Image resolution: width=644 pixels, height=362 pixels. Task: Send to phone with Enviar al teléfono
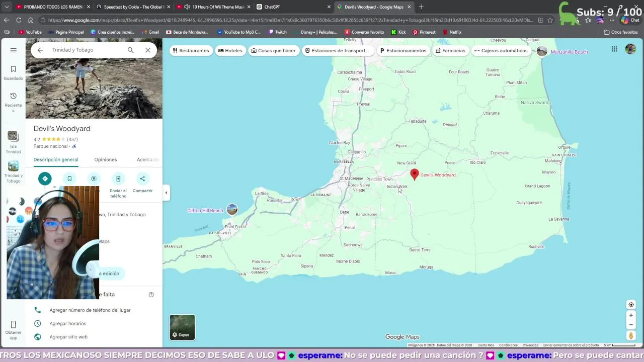point(118,185)
